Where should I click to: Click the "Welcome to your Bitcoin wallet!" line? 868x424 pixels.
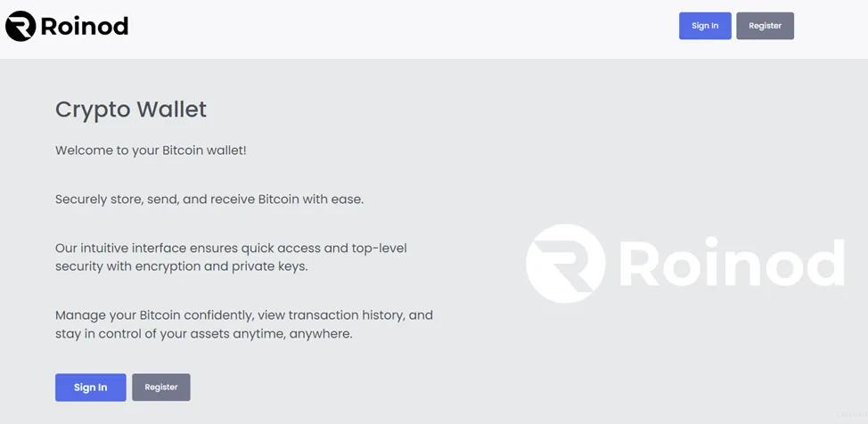pyautogui.click(x=151, y=151)
